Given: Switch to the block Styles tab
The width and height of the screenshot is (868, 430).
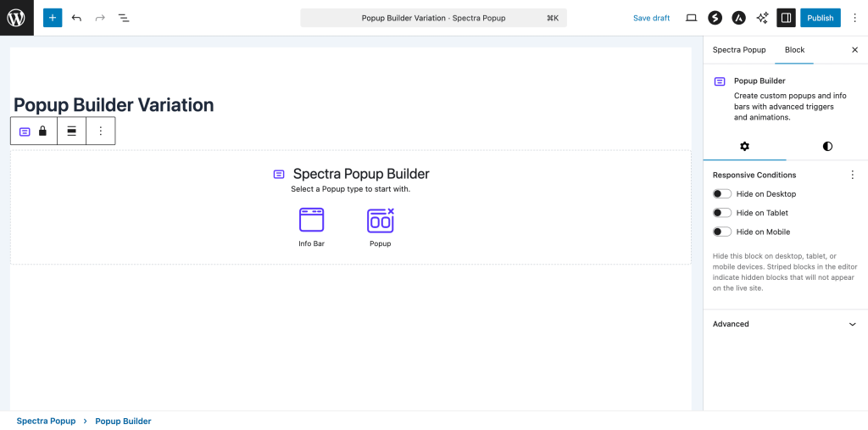Looking at the screenshot, I should click(x=827, y=147).
